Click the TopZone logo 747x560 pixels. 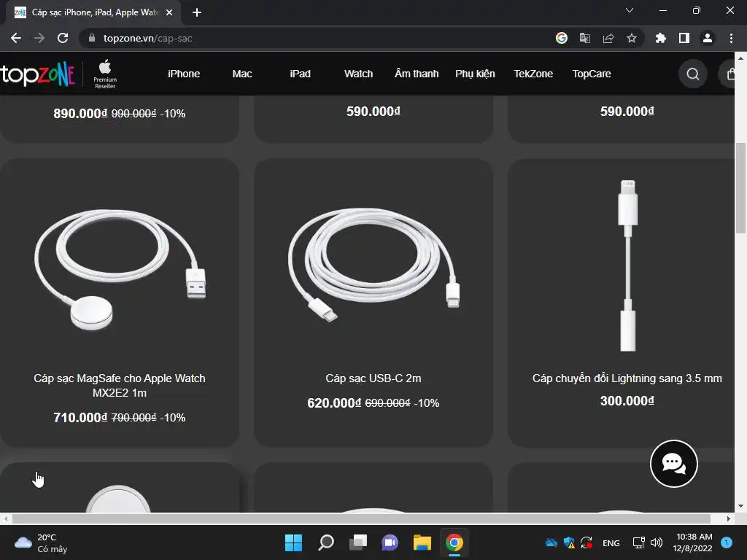click(x=38, y=74)
